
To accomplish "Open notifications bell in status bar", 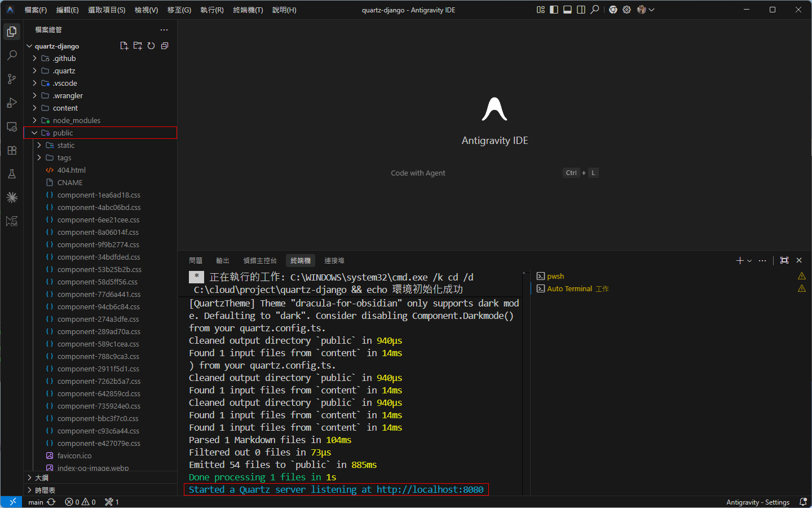I will click(x=803, y=502).
